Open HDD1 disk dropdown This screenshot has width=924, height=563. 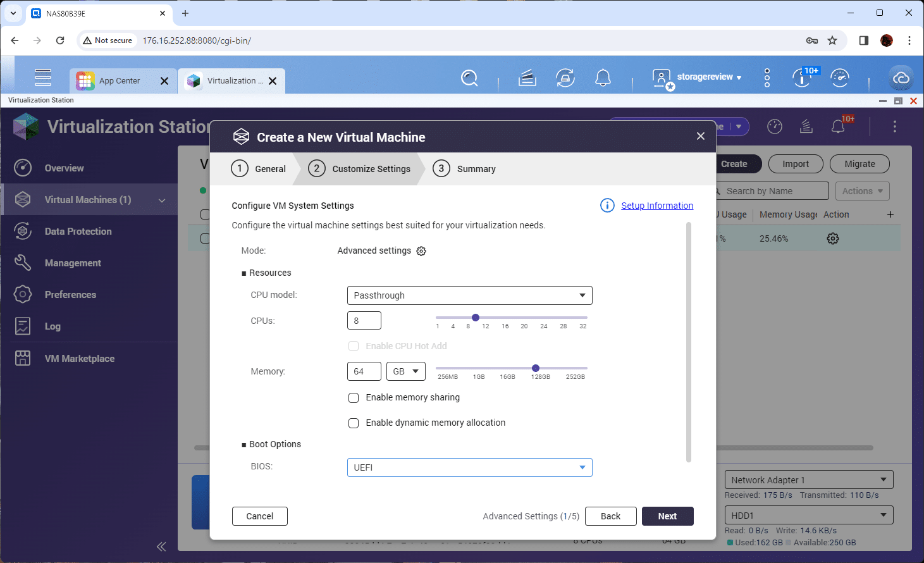[x=809, y=515]
